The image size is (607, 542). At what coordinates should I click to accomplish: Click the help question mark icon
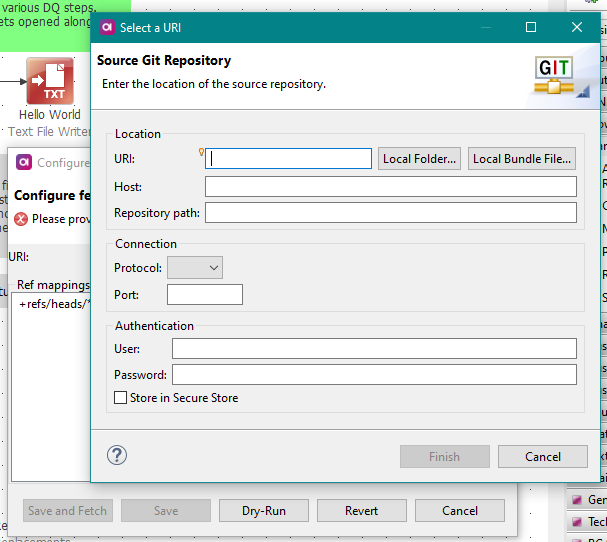[117, 456]
